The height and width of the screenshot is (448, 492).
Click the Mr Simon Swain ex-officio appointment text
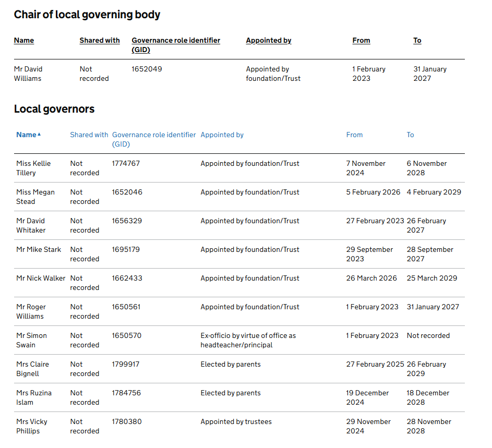tap(248, 340)
